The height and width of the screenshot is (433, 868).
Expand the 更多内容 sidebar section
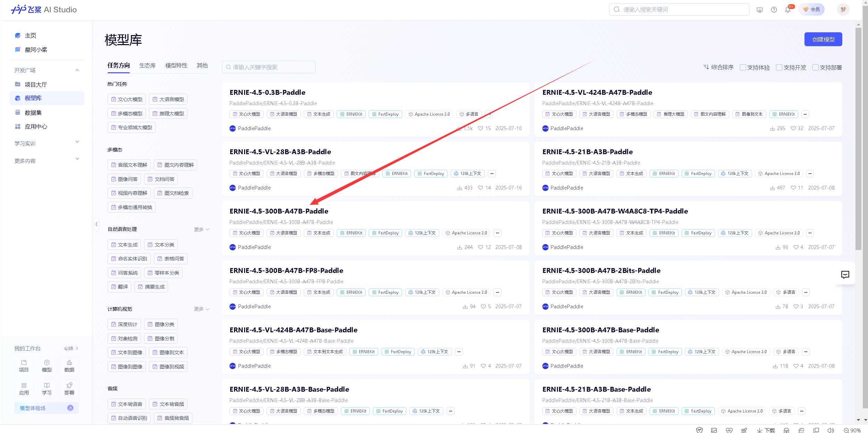coord(77,159)
